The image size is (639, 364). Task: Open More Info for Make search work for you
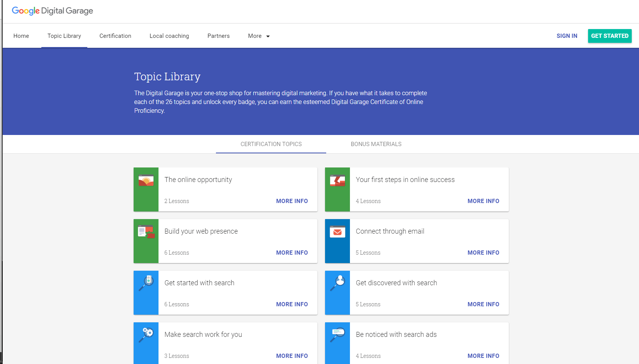click(x=292, y=356)
